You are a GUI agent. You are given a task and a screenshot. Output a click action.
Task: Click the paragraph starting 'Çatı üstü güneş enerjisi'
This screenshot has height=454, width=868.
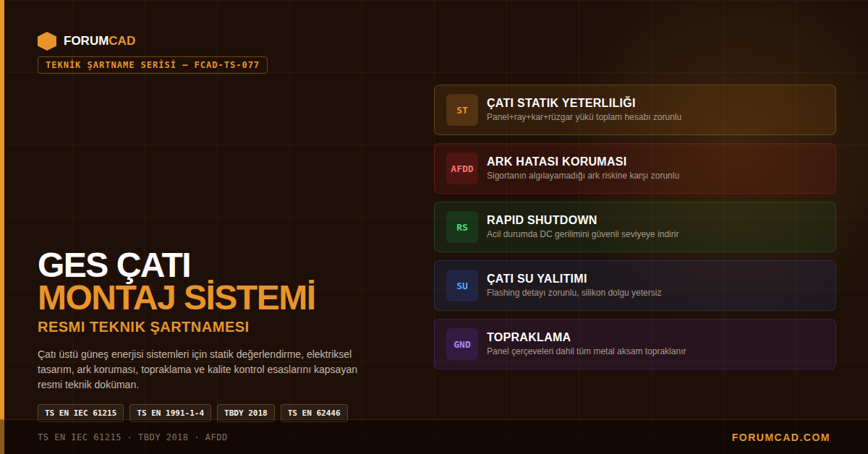tap(197, 369)
